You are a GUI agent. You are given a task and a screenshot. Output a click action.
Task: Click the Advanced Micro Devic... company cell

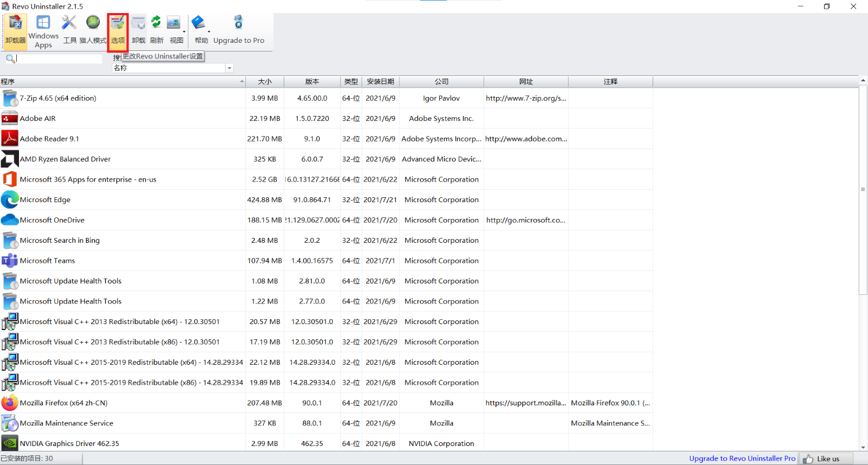(x=442, y=159)
